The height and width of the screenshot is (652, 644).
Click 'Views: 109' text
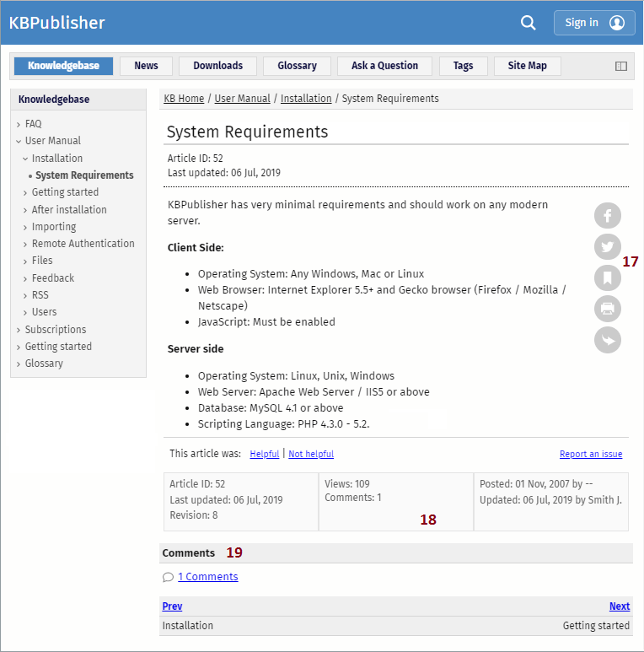347,484
